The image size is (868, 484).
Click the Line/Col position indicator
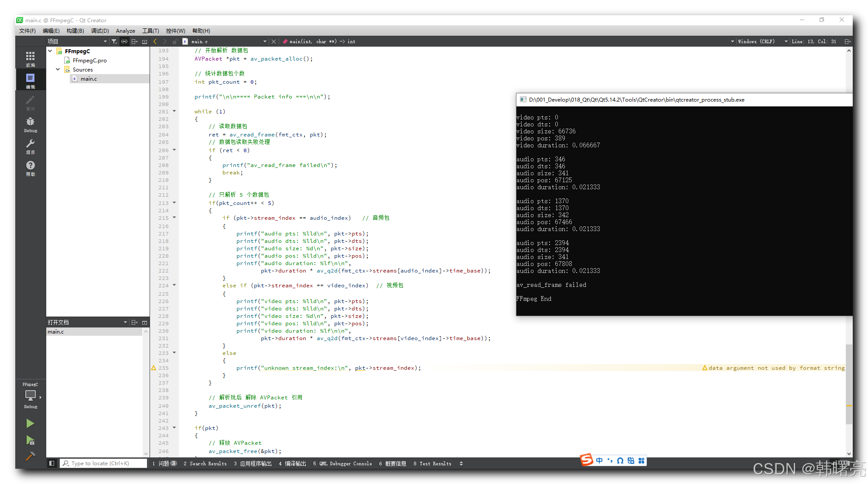[814, 41]
